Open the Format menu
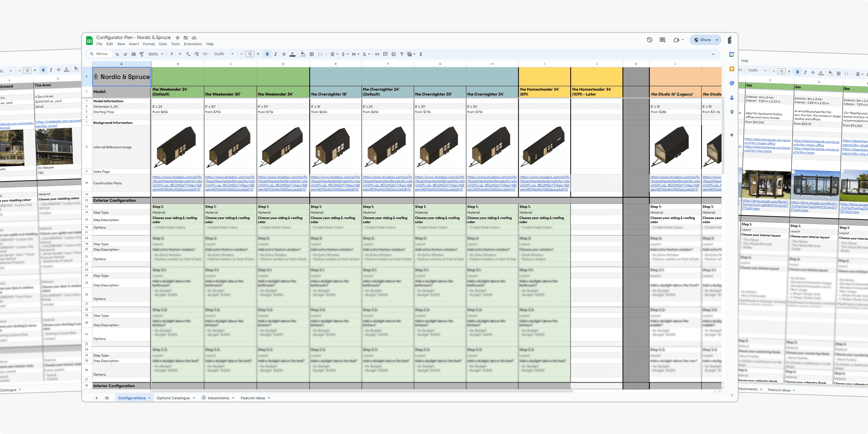 click(149, 44)
